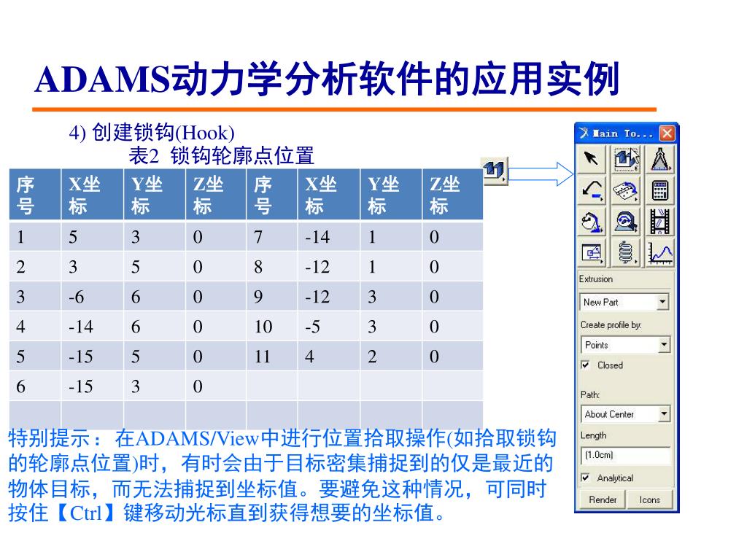
Task: Click X value -12 in point 8 row
Action: [x=317, y=267]
